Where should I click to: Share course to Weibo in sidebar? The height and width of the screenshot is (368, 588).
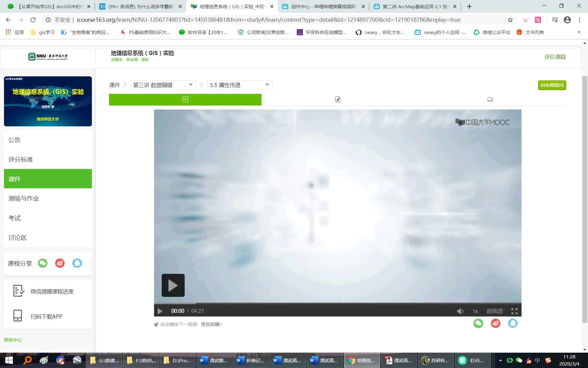(60, 263)
